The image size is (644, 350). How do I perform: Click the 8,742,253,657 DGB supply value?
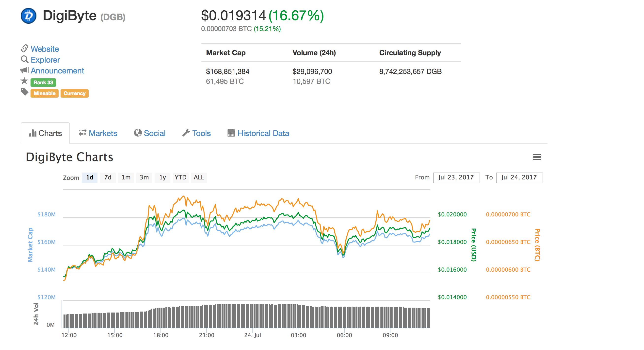(410, 72)
